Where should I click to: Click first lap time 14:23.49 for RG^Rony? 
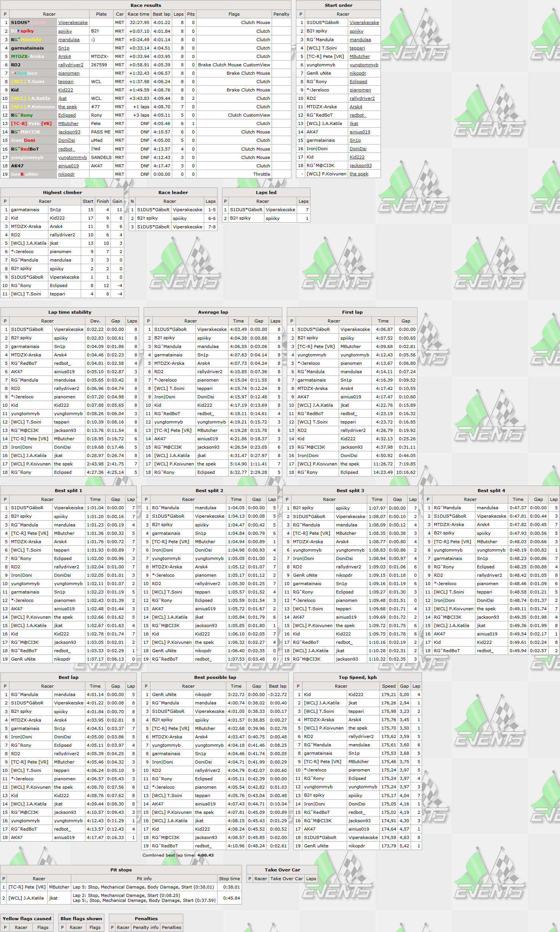point(383,472)
